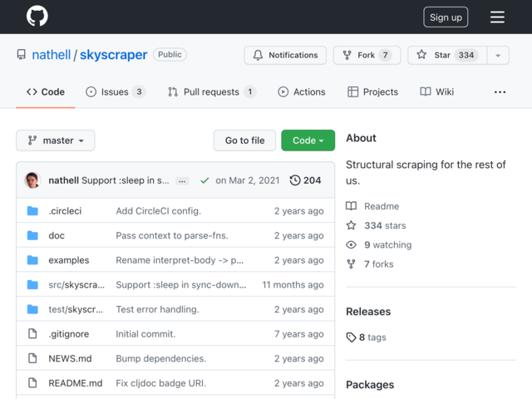Click the eye icon beside 9 watching
The image size is (532, 399).
(351, 244)
